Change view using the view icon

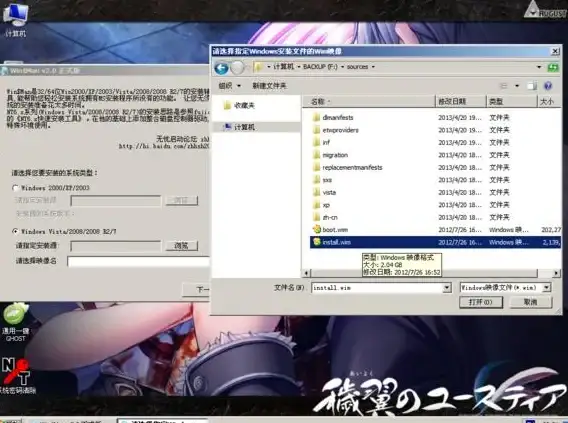coord(504,86)
